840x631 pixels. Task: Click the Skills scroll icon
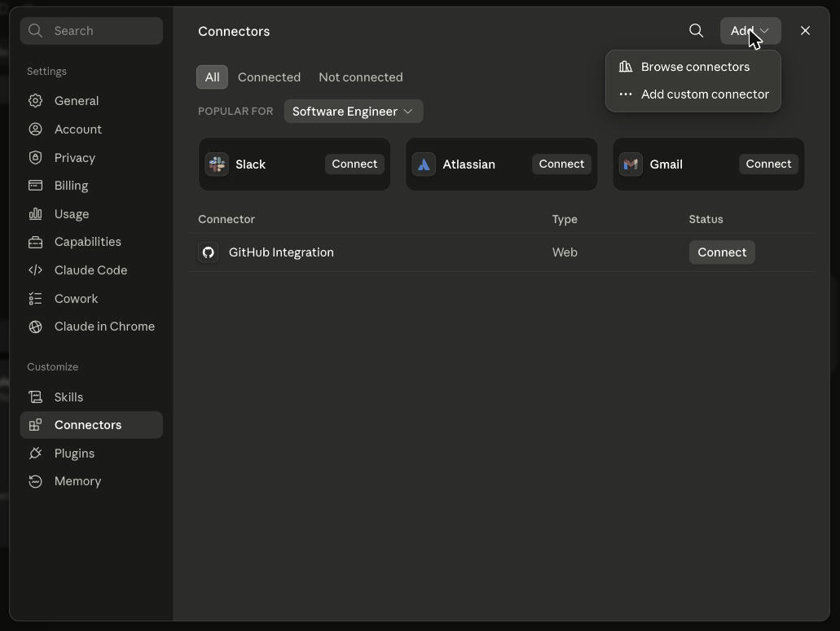pyautogui.click(x=35, y=397)
